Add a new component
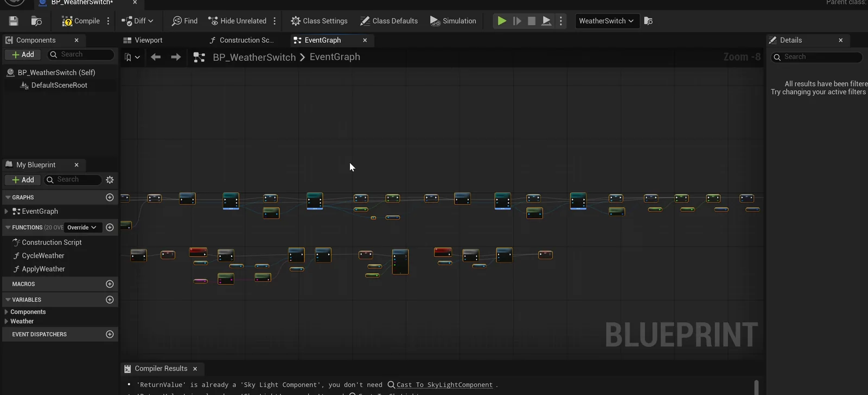The width and height of the screenshot is (868, 395). point(23,55)
